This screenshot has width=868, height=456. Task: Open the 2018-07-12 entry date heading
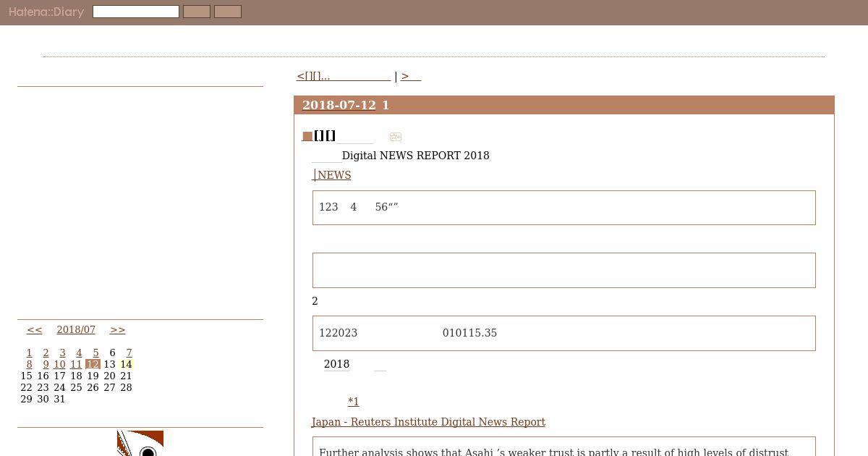tap(339, 105)
